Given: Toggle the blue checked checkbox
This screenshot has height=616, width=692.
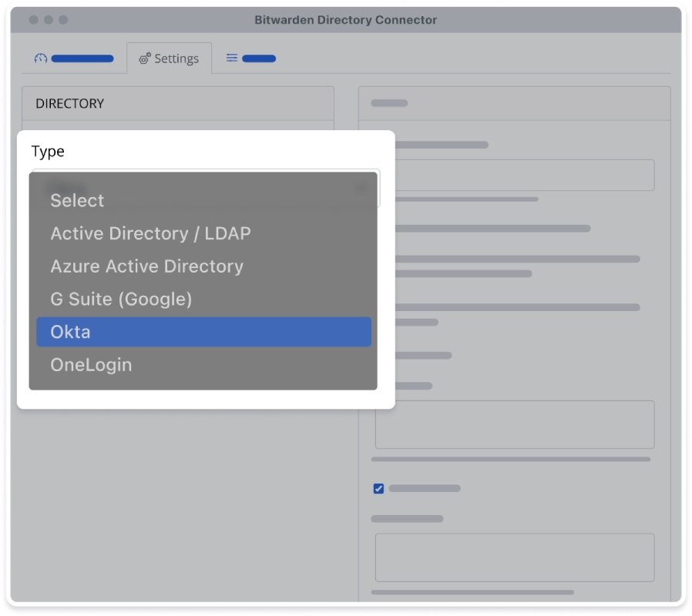Looking at the screenshot, I should click(378, 489).
